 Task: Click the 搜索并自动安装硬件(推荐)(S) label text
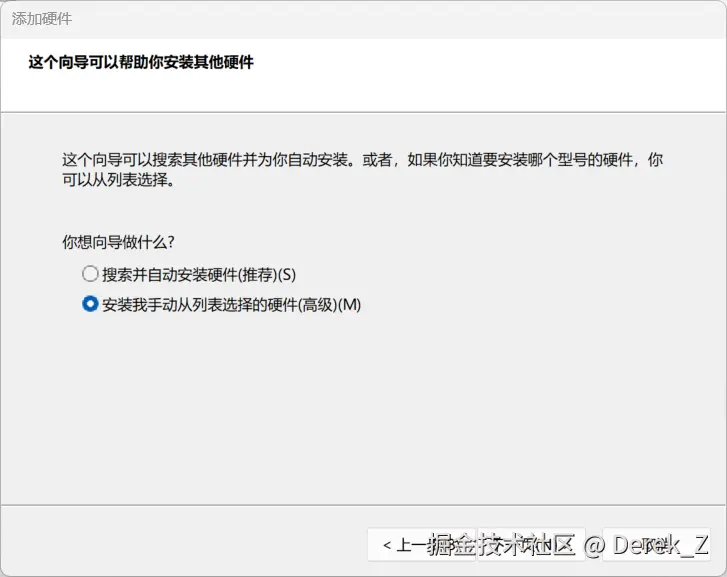tap(199, 275)
